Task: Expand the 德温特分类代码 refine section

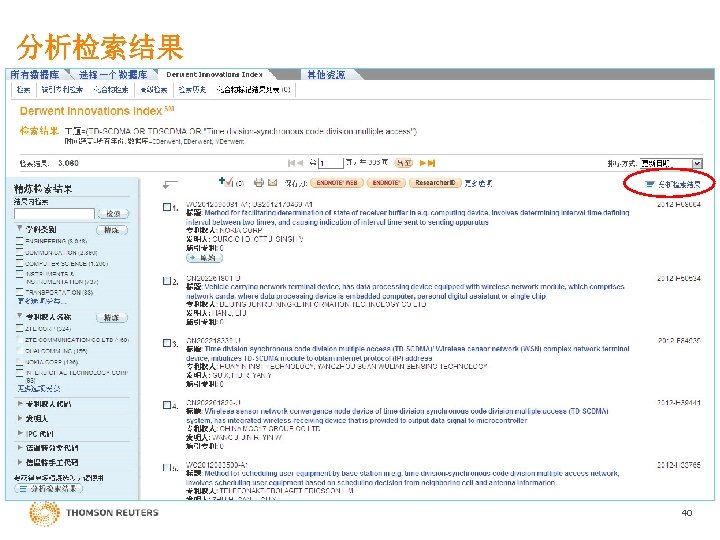Action: [x=20, y=447]
